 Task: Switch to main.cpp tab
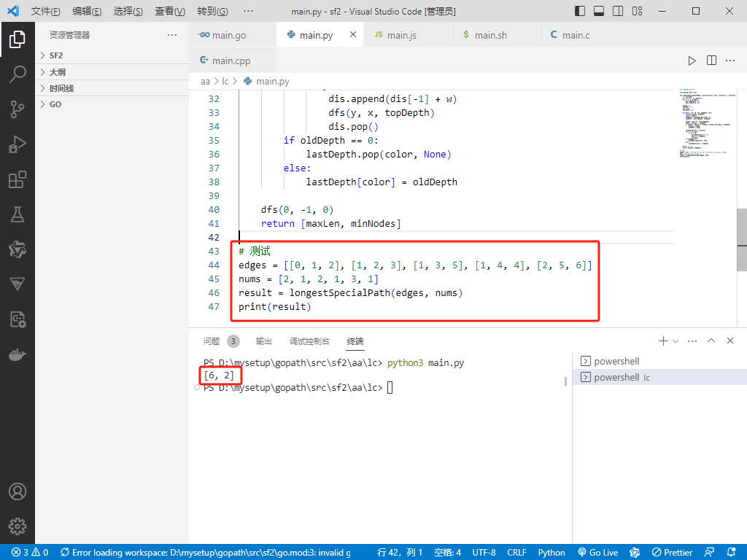(233, 61)
